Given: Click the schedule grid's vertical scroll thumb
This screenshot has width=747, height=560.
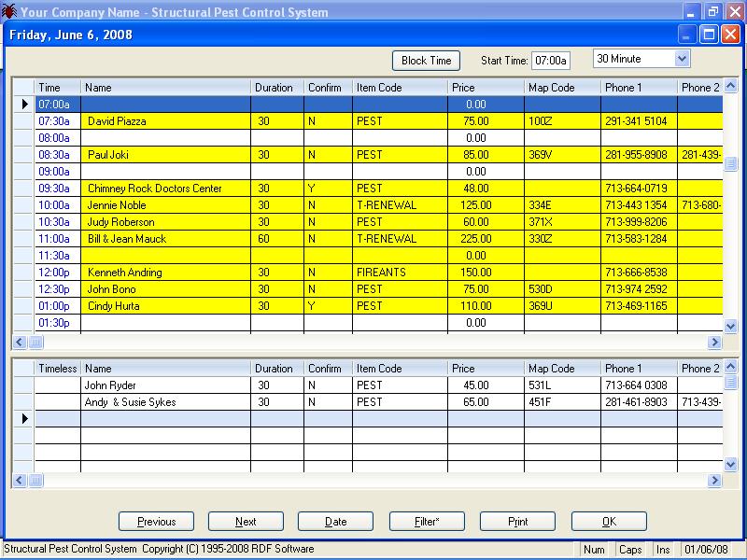Looking at the screenshot, I should pos(730,164).
